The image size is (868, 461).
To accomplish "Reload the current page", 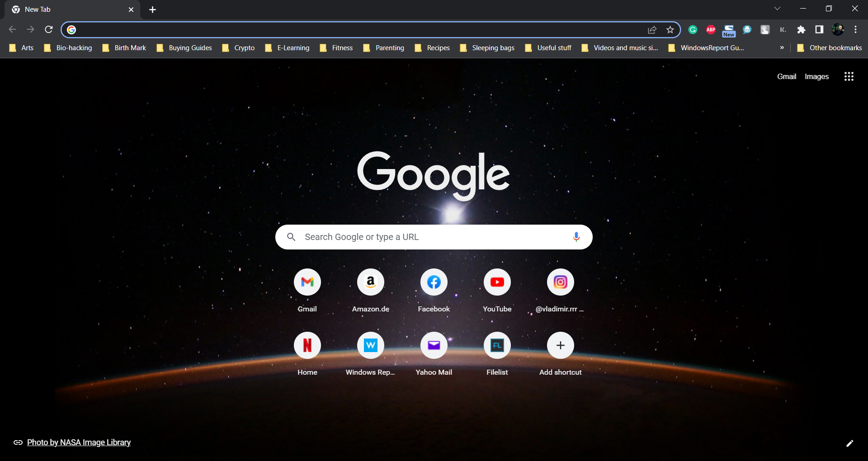I will pyautogui.click(x=49, y=30).
